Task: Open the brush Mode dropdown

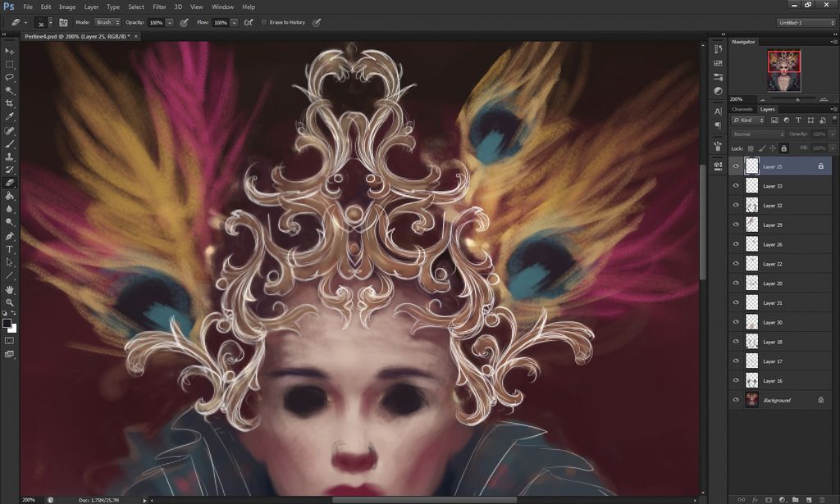Action: pos(107,23)
